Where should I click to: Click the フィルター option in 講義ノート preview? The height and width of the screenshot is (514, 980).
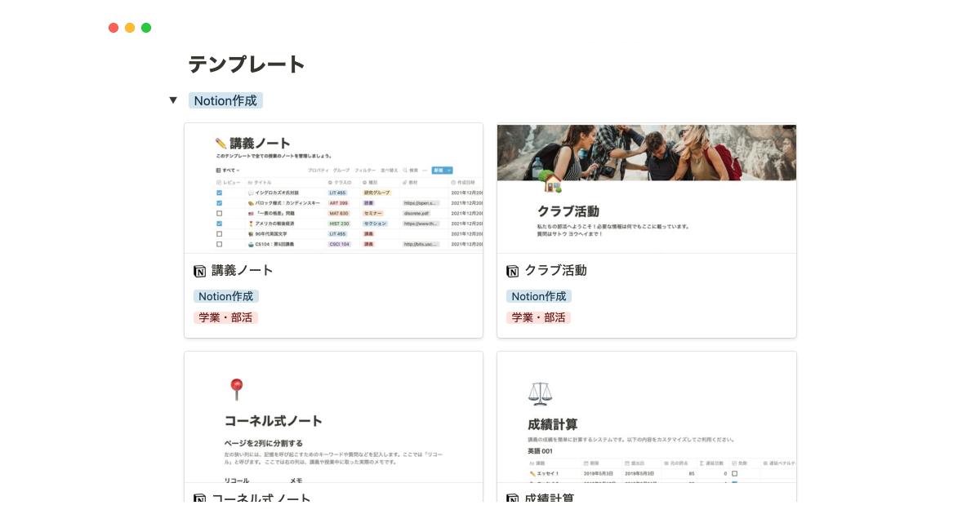[365, 171]
